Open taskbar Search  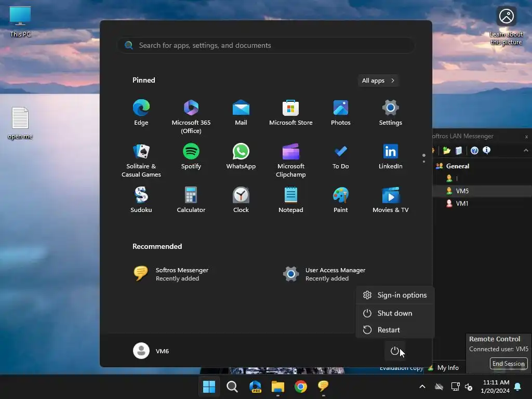pos(232,387)
